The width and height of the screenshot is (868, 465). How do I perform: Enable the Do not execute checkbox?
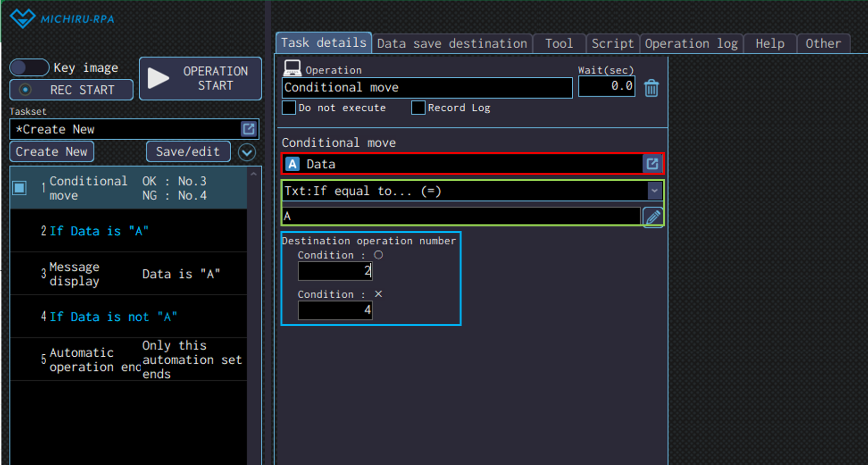[289, 108]
